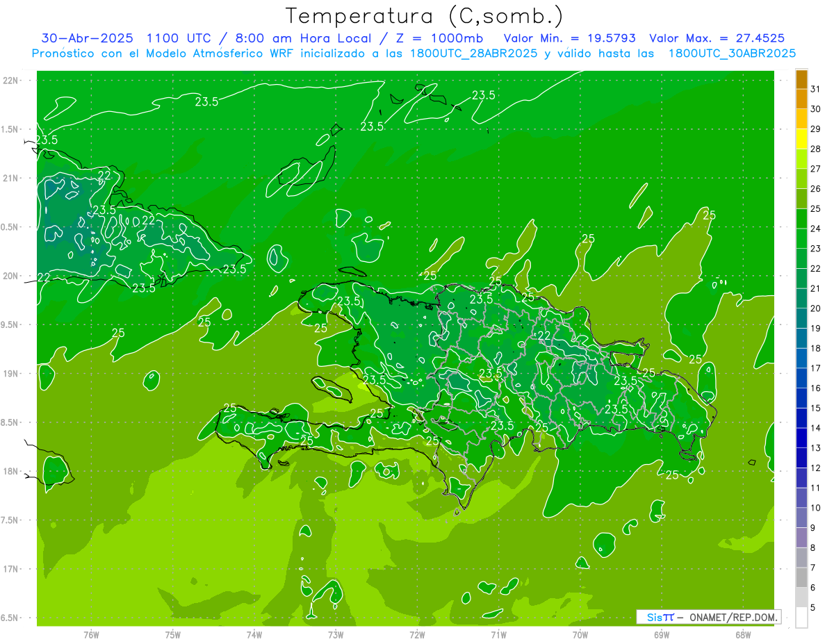Viewport: 834px width, 644px height.
Task: Click the '18N' latitude axis label
Action: (x=10, y=472)
